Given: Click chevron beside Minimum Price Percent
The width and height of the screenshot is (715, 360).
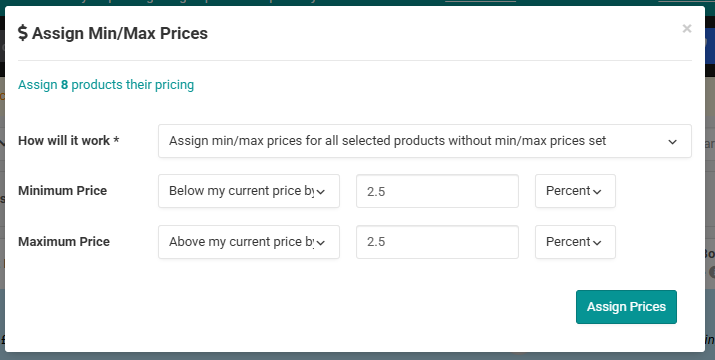Looking at the screenshot, I should (x=596, y=192).
